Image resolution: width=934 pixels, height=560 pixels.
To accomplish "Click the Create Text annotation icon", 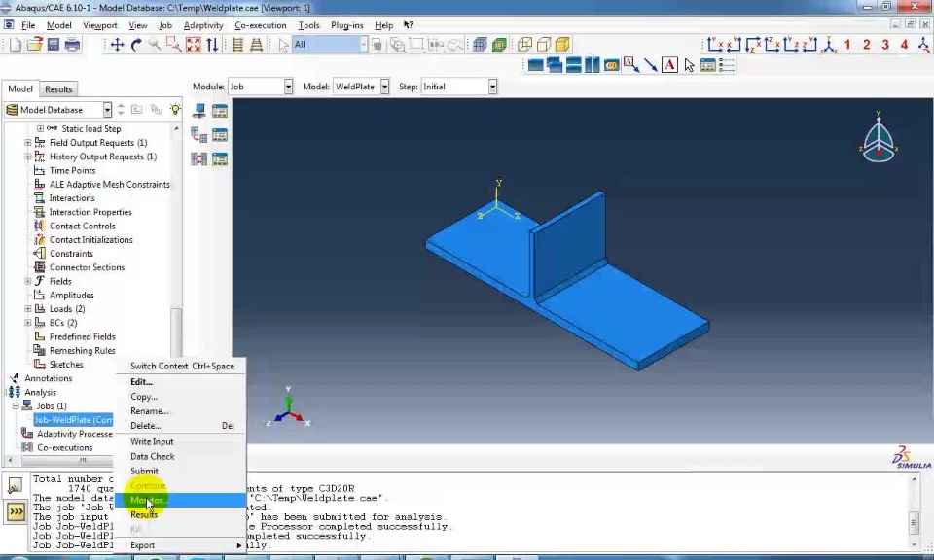I will (669, 65).
